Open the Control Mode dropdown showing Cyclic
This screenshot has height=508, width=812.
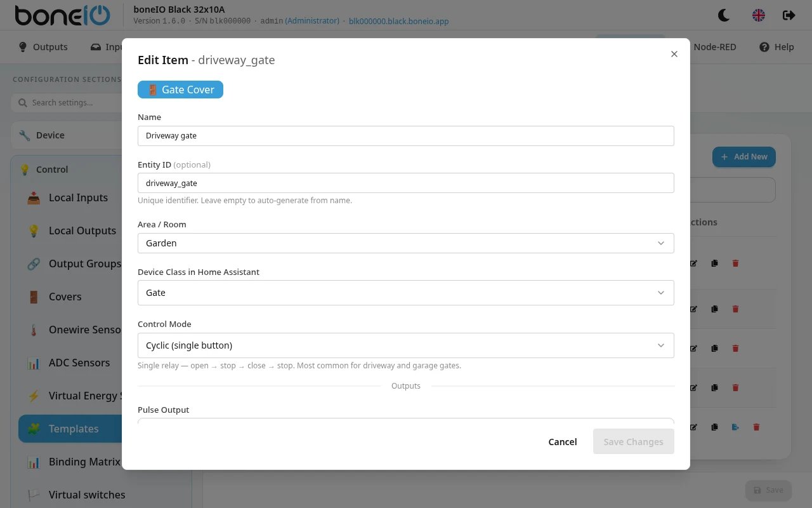(405, 345)
